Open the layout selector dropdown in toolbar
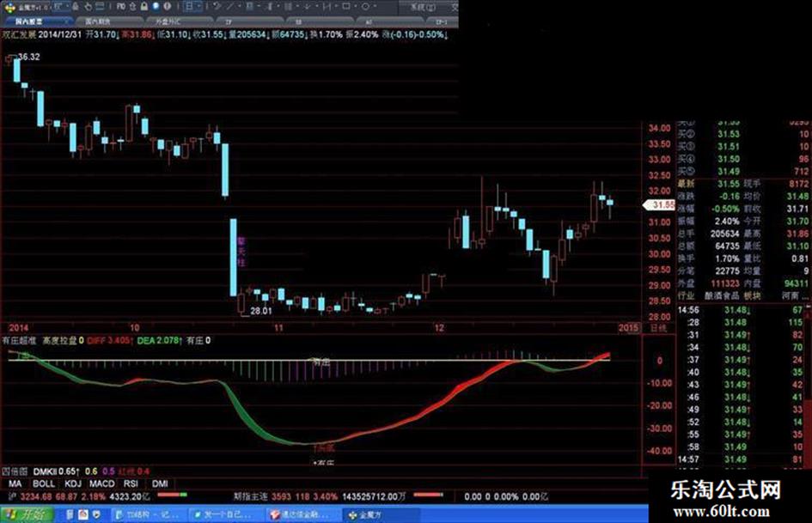Screen dimensions: 812x523 (192, 6)
